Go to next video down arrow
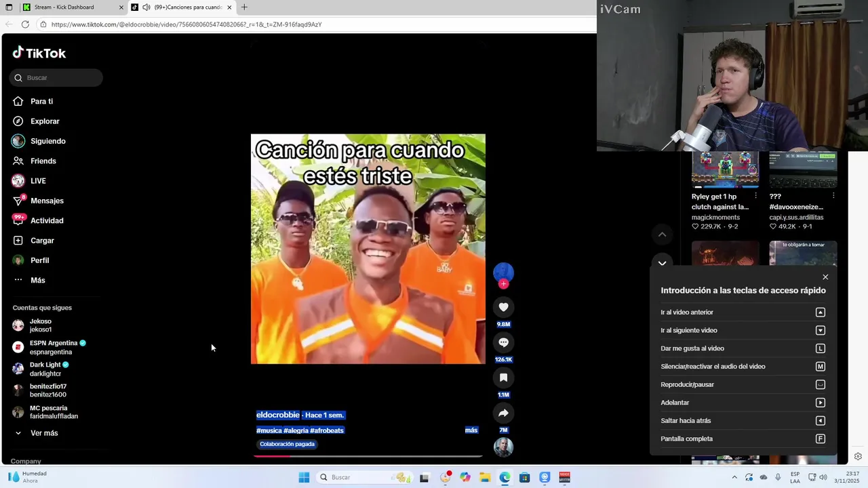 (662, 263)
